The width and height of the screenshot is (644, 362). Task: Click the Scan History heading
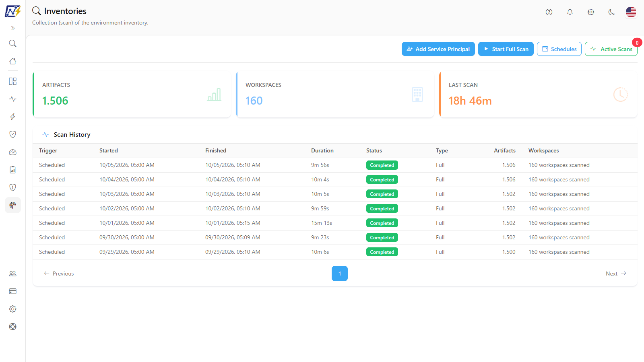pos(72,135)
